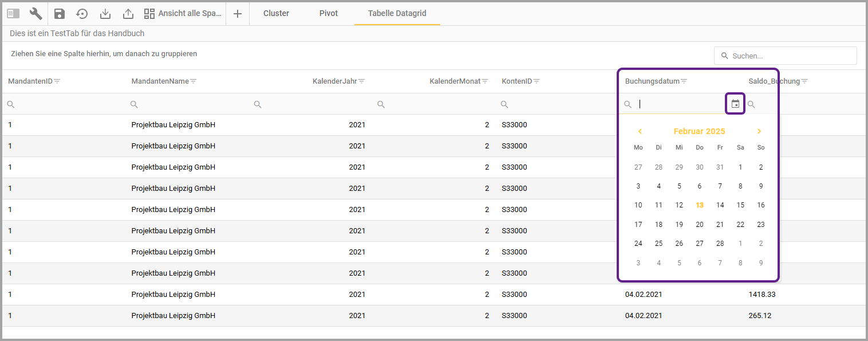This screenshot has width=868, height=341.
Task: Switch to the Pivot tab
Action: click(329, 13)
